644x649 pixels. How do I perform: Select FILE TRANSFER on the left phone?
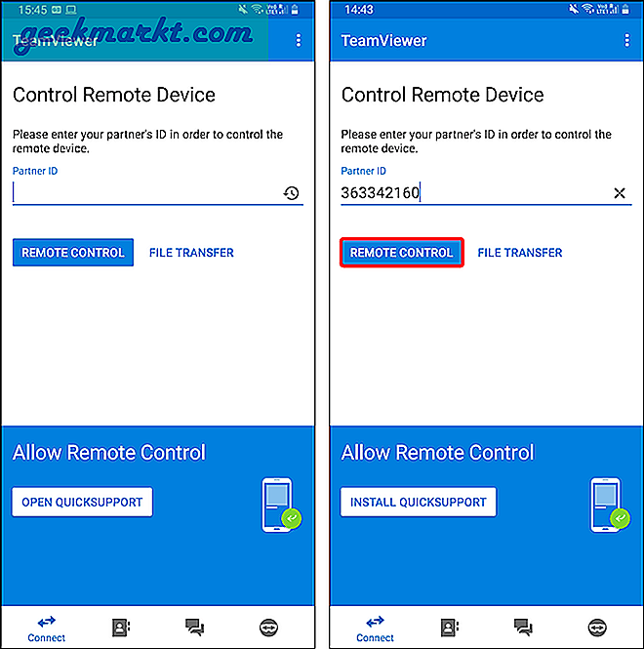[191, 253]
